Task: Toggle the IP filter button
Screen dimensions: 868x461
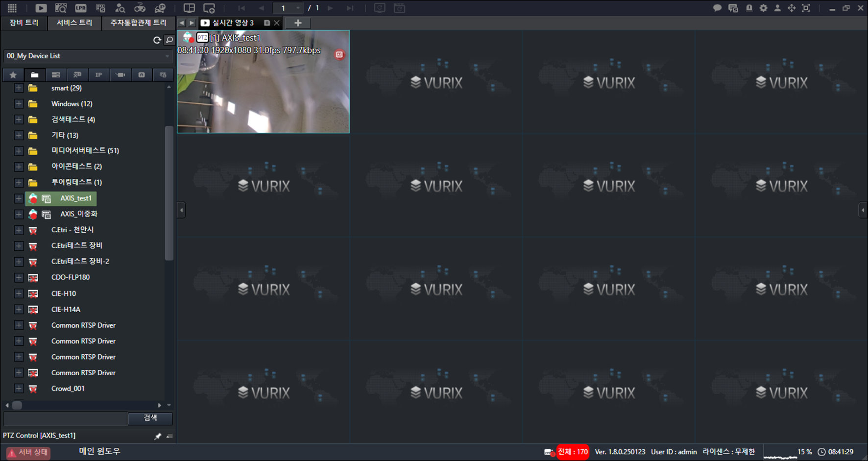Action: point(98,75)
